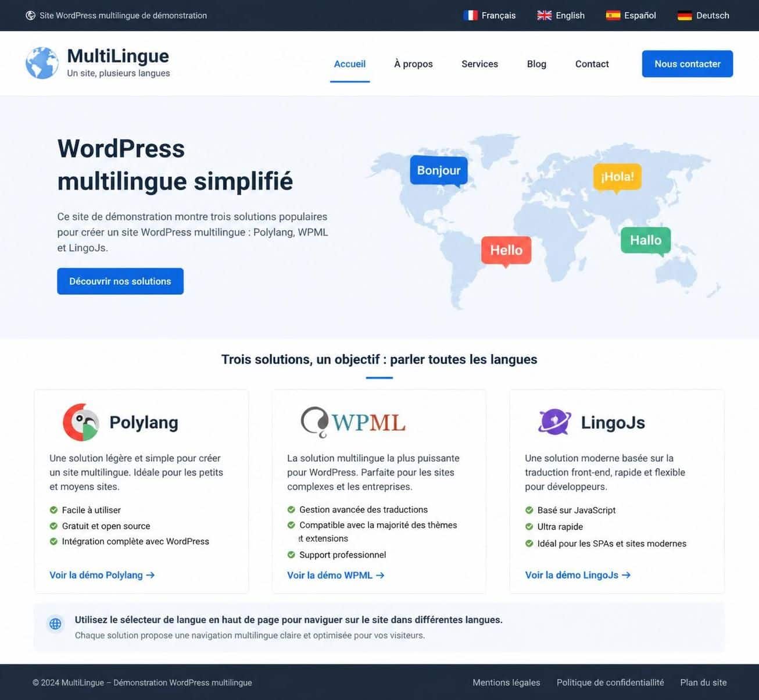Follow the Voir la démo LingoJs link
The height and width of the screenshot is (700, 759).
tap(578, 575)
